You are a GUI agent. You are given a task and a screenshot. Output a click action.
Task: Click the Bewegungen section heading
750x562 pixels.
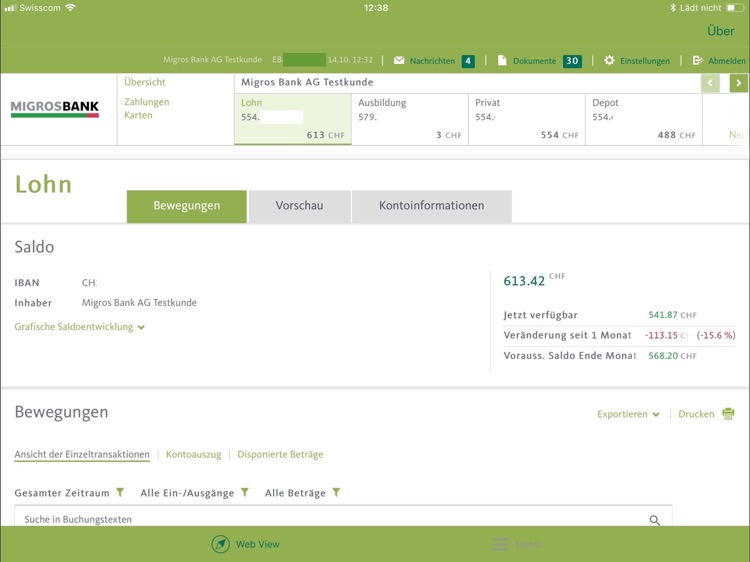(x=61, y=412)
